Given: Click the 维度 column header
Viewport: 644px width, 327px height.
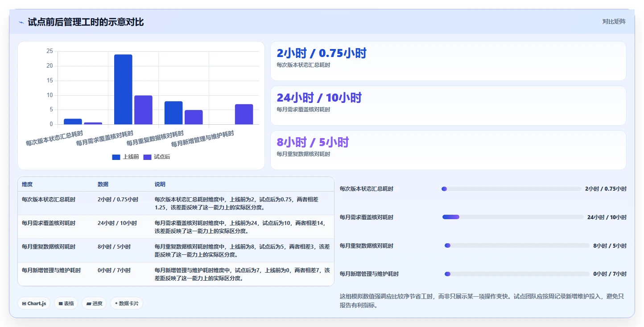Looking at the screenshot, I should point(27,184).
